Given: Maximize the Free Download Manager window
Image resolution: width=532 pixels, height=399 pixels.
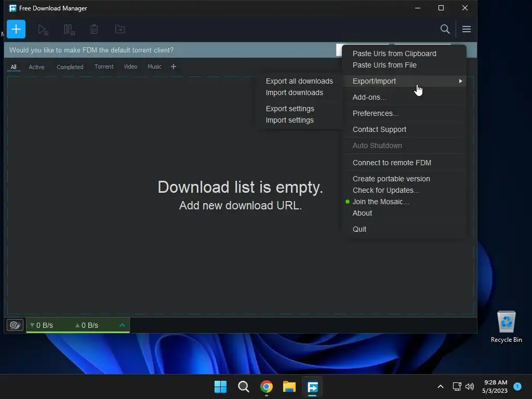Looking at the screenshot, I should pos(441,8).
